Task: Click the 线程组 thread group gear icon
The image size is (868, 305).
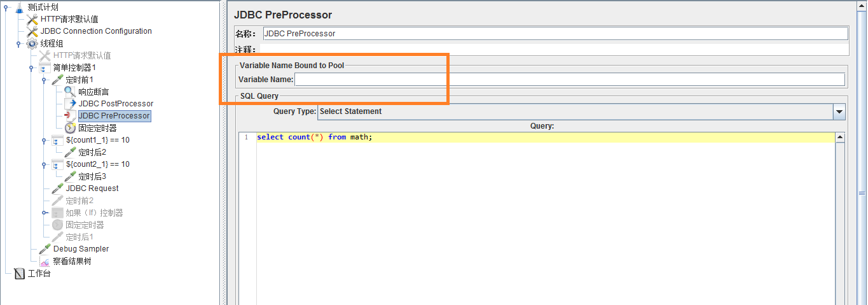Action: pyautogui.click(x=32, y=43)
